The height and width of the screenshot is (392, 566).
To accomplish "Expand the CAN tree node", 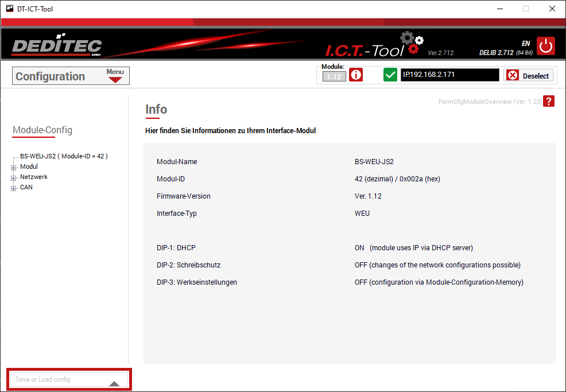I will coord(14,188).
